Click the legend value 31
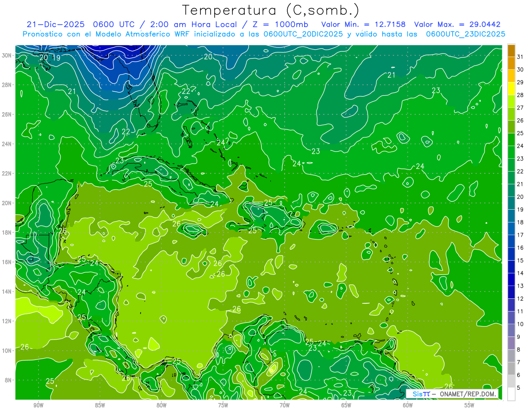The image size is (532, 411). (x=520, y=56)
